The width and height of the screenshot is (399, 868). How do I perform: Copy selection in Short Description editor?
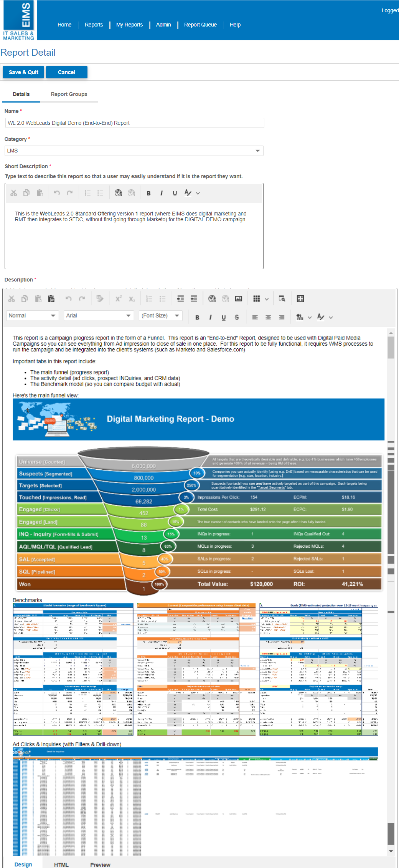point(26,193)
